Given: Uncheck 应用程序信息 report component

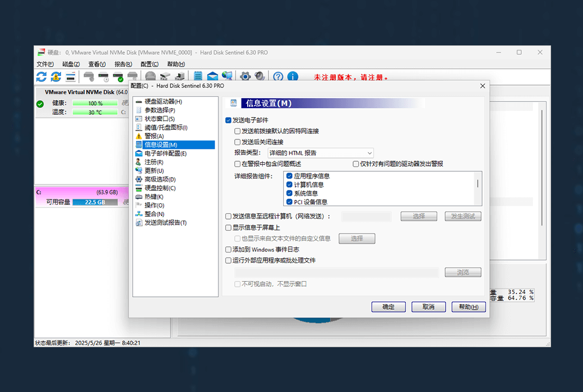Looking at the screenshot, I should coord(289,176).
